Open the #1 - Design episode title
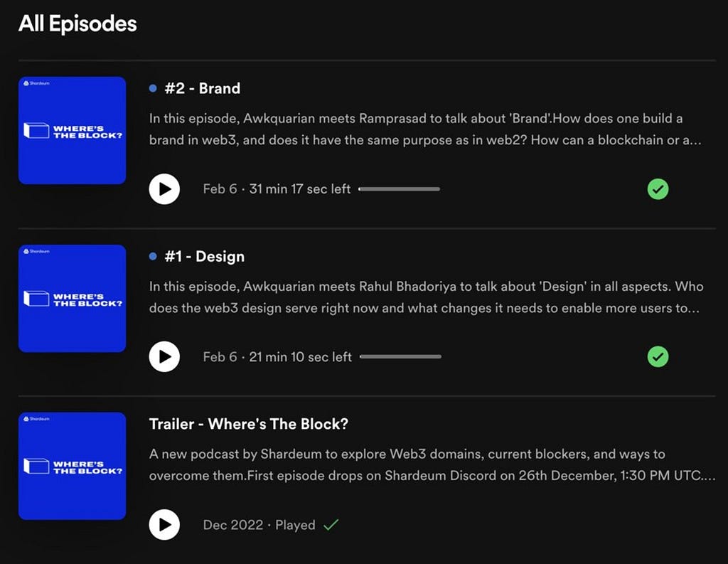The width and height of the screenshot is (728, 564). point(204,257)
